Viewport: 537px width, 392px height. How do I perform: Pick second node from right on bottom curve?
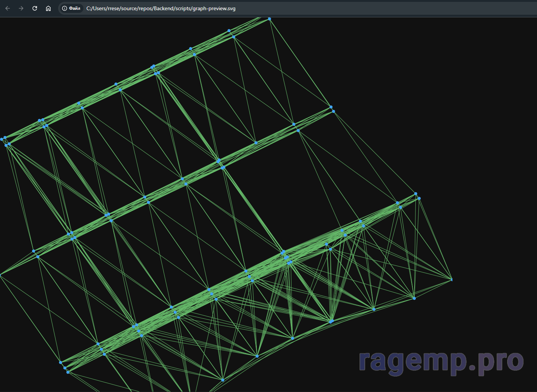click(x=414, y=298)
